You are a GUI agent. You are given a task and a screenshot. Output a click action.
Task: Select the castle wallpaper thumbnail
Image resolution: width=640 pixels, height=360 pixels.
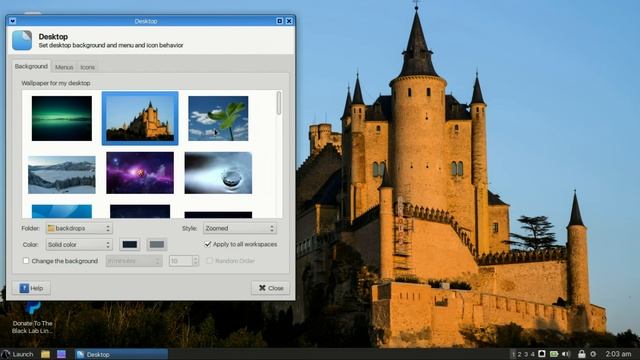pos(140,118)
